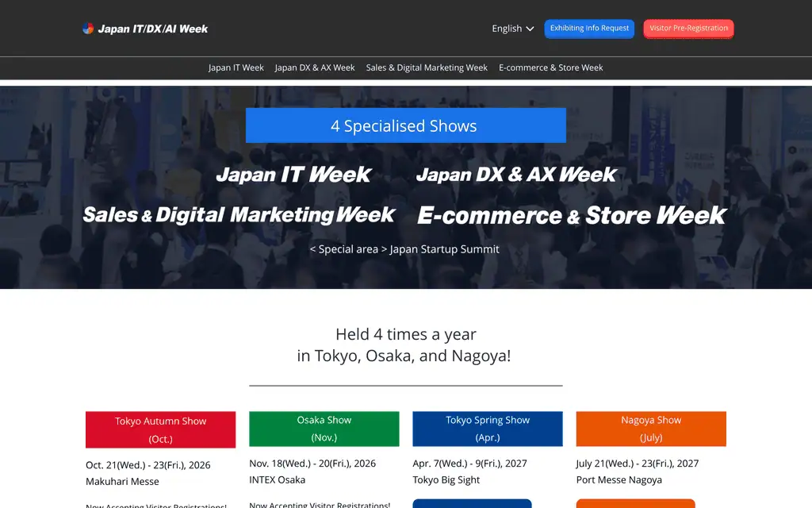The width and height of the screenshot is (812, 508).
Task: Click 'Oct. 21(Wed.) - 23(Fri.), 2026' date
Action: coord(148,465)
